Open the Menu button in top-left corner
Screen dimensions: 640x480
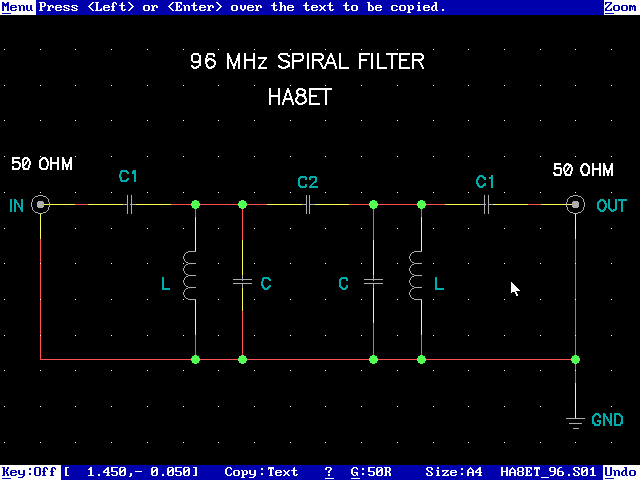tap(17, 7)
